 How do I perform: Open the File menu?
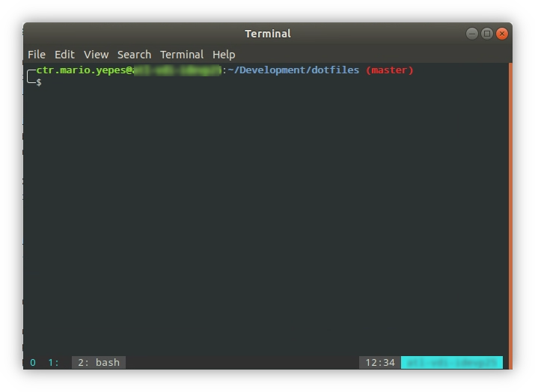pyautogui.click(x=37, y=55)
